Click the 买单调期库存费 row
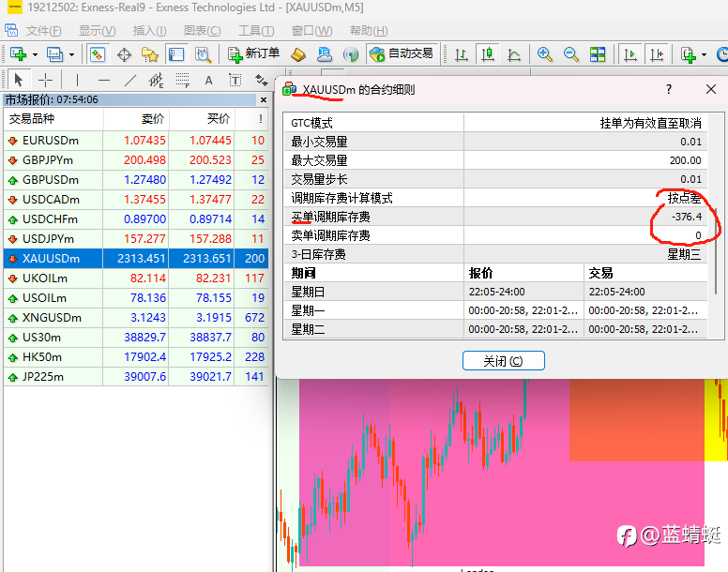The width and height of the screenshot is (728, 572). click(x=496, y=217)
